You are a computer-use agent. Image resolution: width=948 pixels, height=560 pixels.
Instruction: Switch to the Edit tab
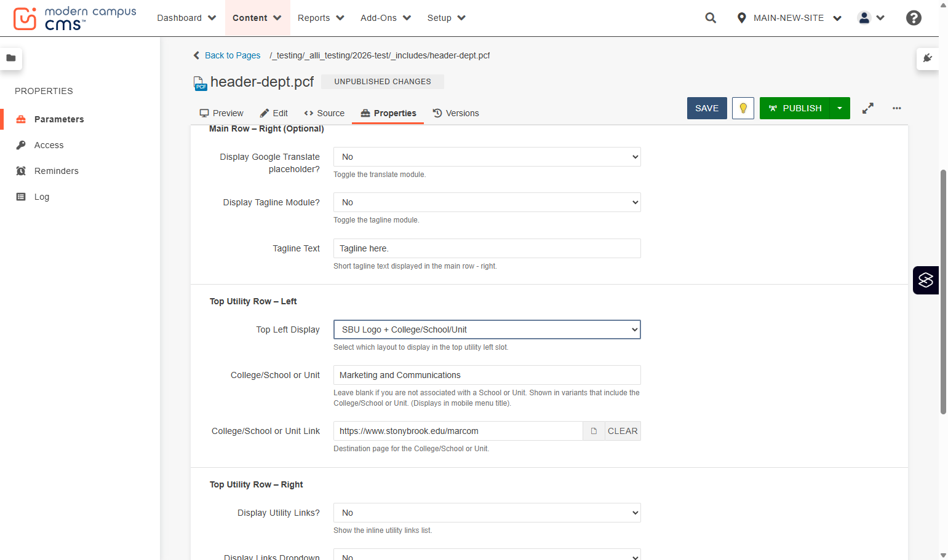tap(274, 113)
